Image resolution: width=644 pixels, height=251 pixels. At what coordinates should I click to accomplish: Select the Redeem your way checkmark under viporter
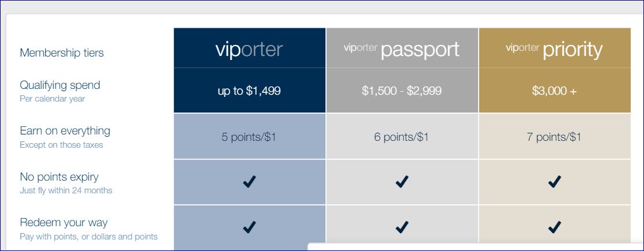tap(249, 227)
